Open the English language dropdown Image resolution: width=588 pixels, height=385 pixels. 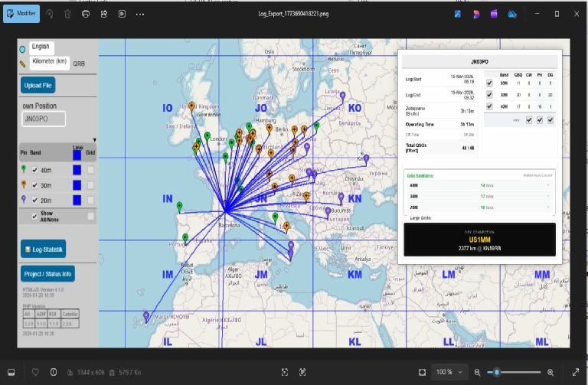[x=41, y=47]
